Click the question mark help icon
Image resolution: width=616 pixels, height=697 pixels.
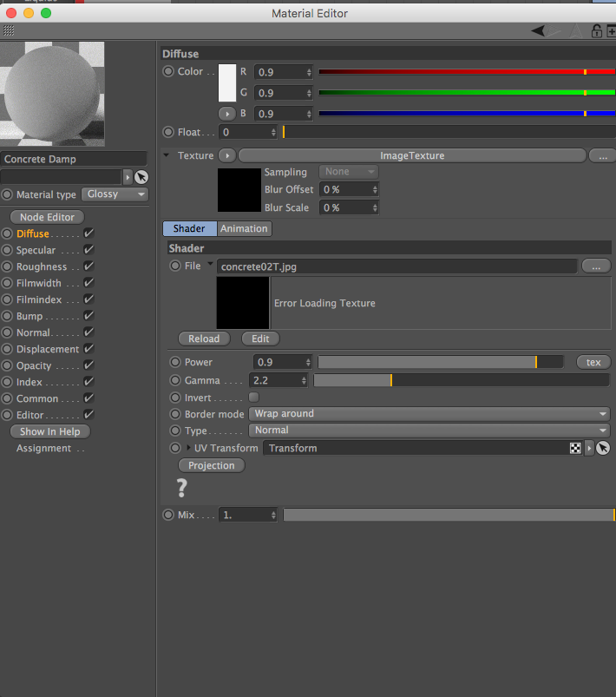(182, 488)
